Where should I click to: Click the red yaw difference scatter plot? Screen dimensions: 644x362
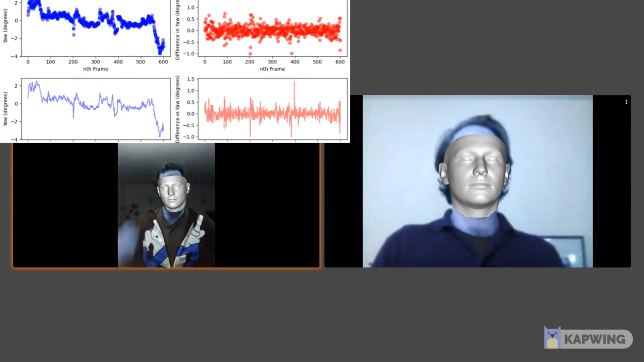(x=272, y=31)
